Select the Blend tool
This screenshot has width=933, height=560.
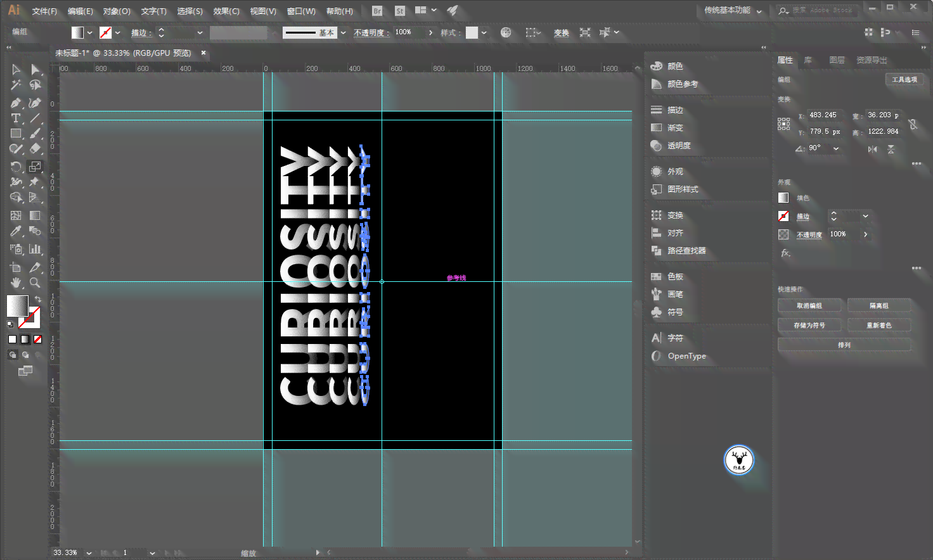(x=35, y=231)
